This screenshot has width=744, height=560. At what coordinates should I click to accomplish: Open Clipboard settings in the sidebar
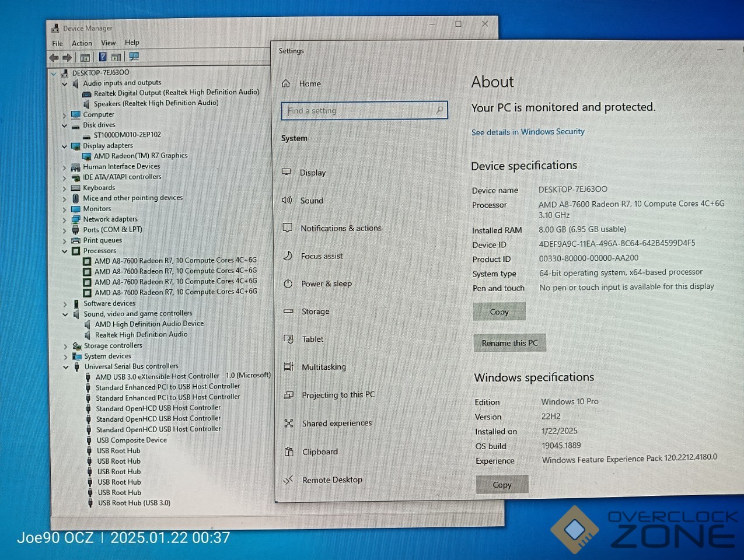(312, 452)
